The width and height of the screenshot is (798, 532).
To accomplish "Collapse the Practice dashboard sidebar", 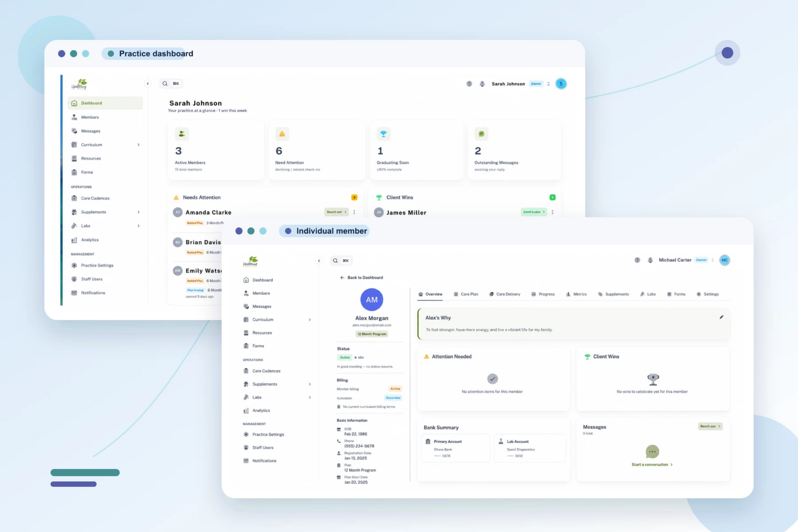I will 147,84.
